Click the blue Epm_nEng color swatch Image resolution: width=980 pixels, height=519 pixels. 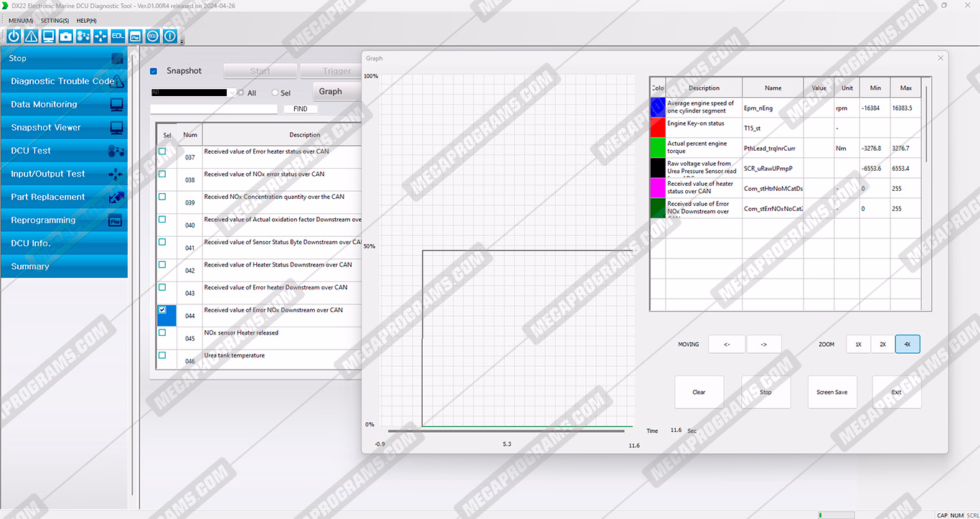pyautogui.click(x=656, y=108)
